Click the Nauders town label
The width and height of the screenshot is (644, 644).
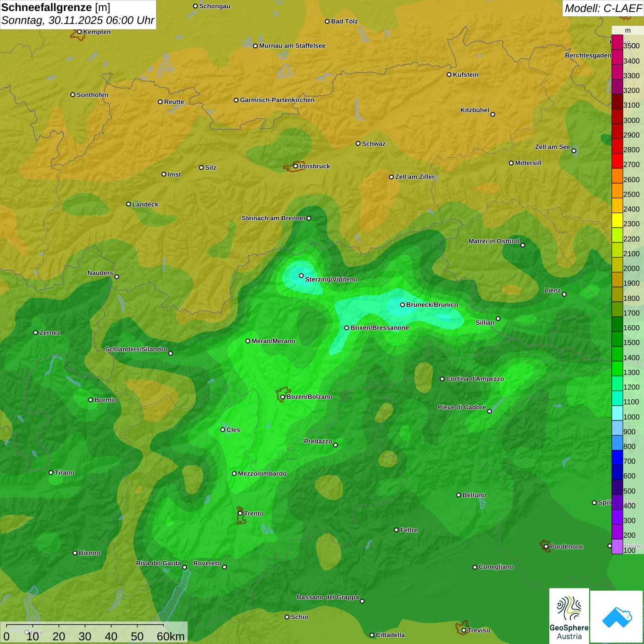pyautogui.click(x=100, y=273)
